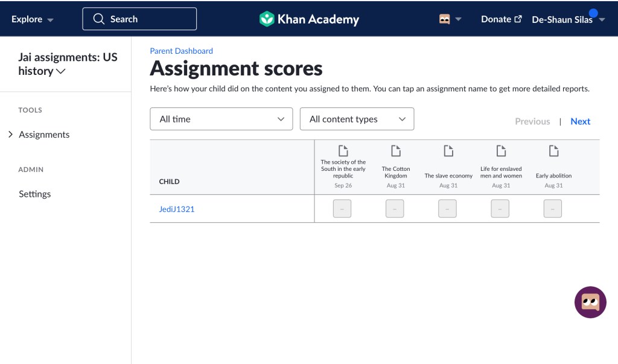Click the Donate link
The width and height of the screenshot is (618, 364).
501,19
